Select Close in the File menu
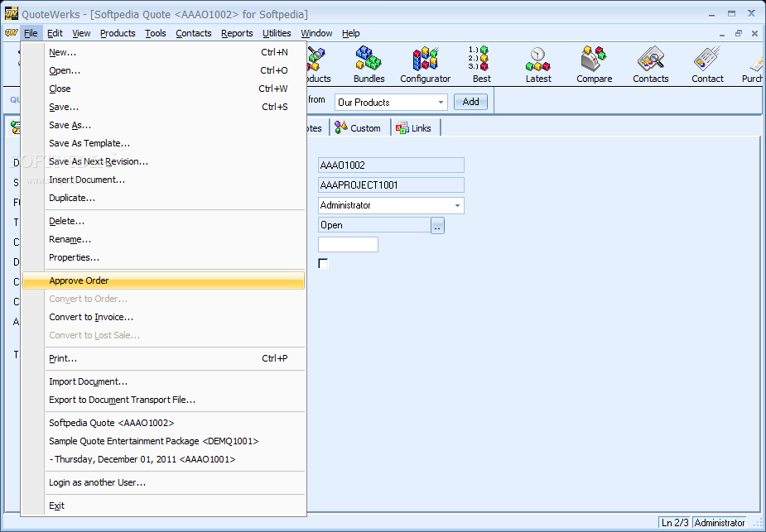Image resolution: width=766 pixels, height=532 pixels. click(163, 89)
